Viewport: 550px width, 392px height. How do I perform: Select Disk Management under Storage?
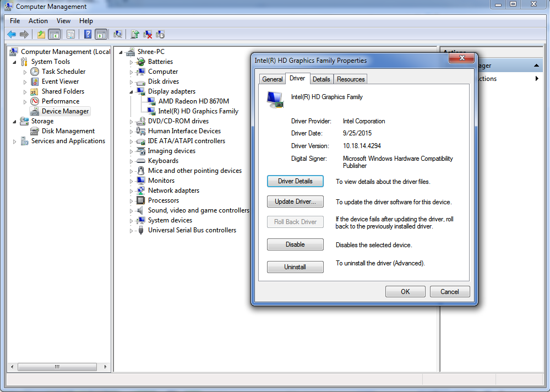(68, 131)
